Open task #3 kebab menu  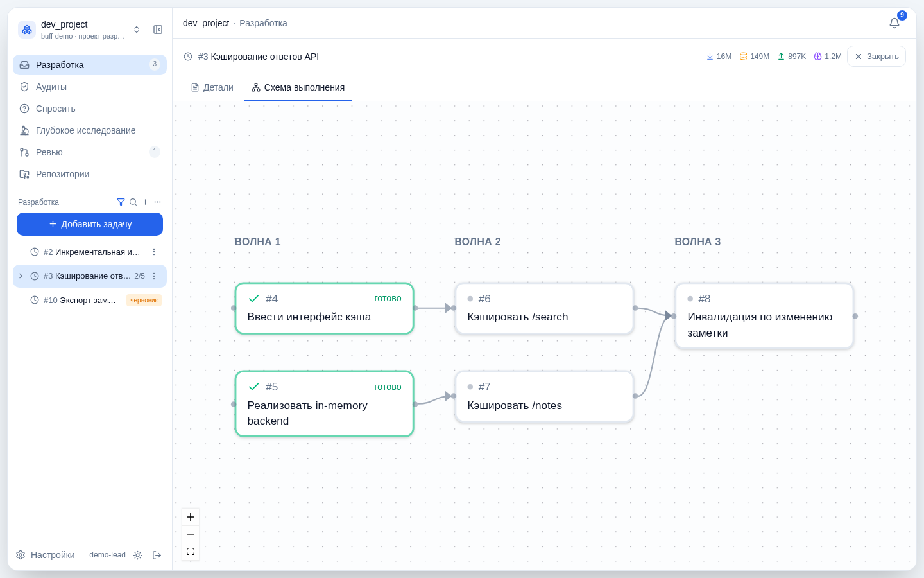(x=154, y=276)
